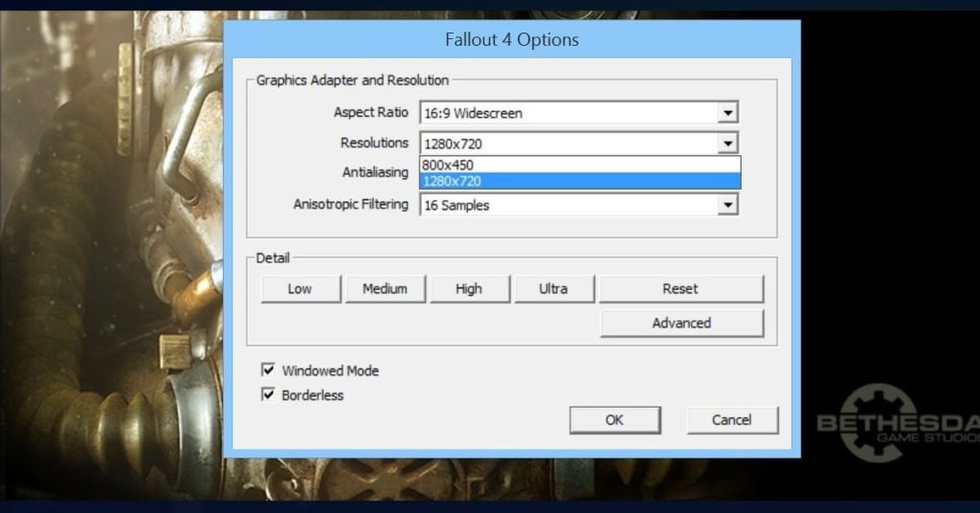Open the Aspect Ratio dropdown arrow
This screenshot has height=513, width=980.
coord(727,113)
